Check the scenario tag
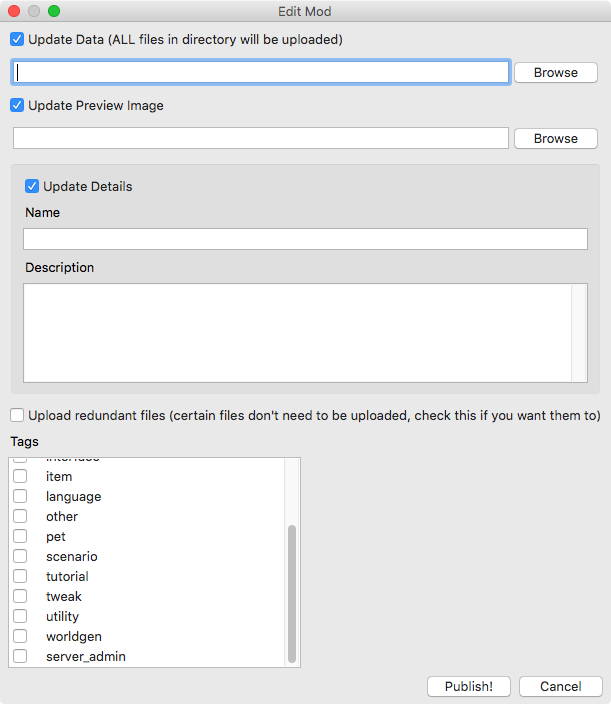This screenshot has width=611, height=704. click(20, 556)
